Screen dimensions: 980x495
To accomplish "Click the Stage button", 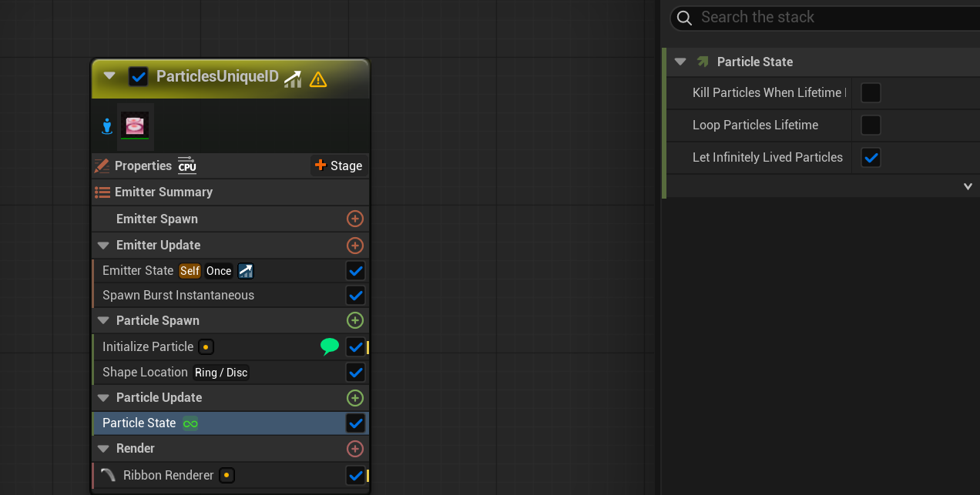I will (x=338, y=166).
